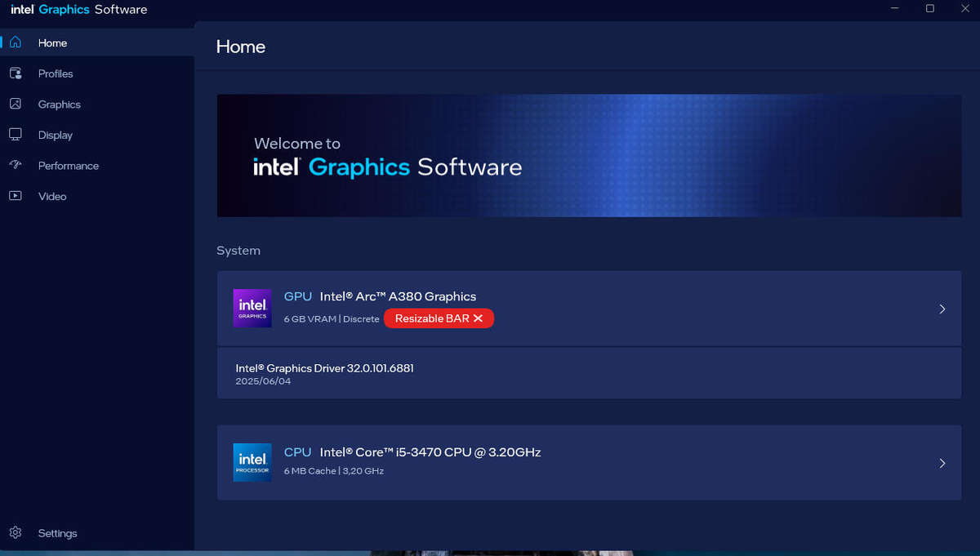The image size is (980, 556).
Task: Open the Settings gear icon
Action: click(16, 533)
